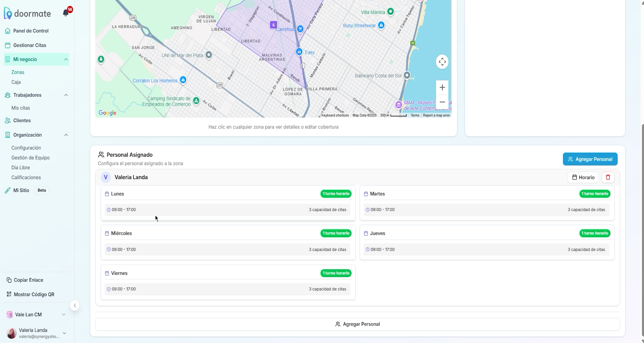Go to Gestionar Citas
This screenshot has width=644, height=343.
(x=30, y=45)
